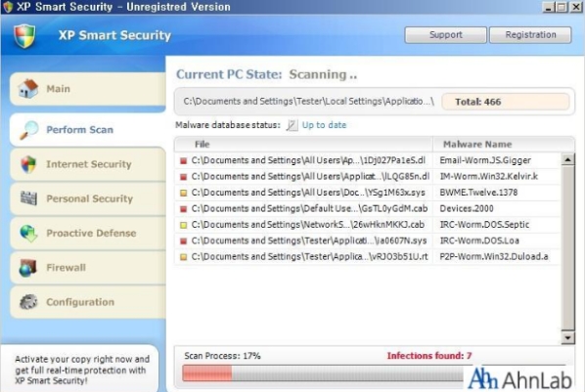The image size is (585, 392).
Task: Click yellow marker of BWME.Twelve.1378 row
Action: (x=183, y=193)
